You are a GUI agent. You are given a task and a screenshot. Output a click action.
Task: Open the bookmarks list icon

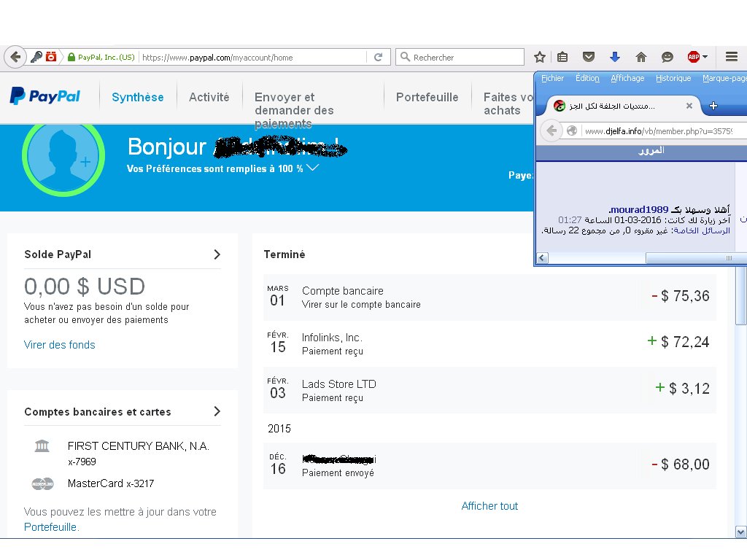tap(562, 57)
